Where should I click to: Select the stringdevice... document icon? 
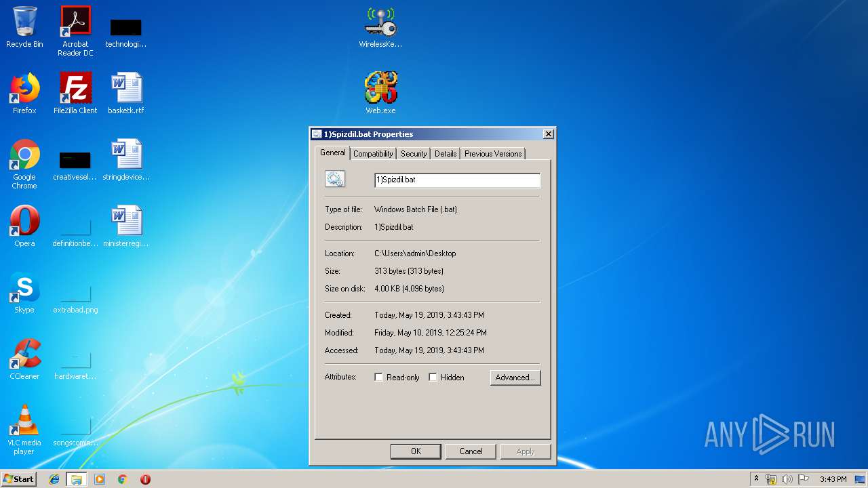pyautogui.click(x=126, y=160)
